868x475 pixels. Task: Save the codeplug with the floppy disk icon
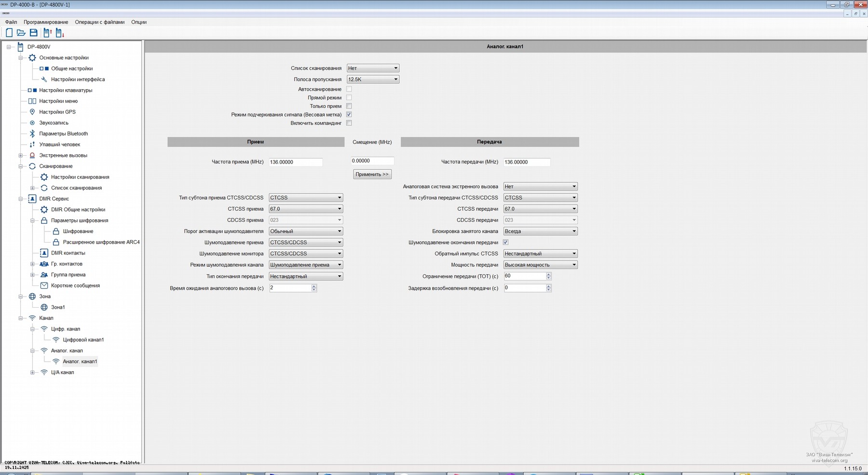coord(34,33)
